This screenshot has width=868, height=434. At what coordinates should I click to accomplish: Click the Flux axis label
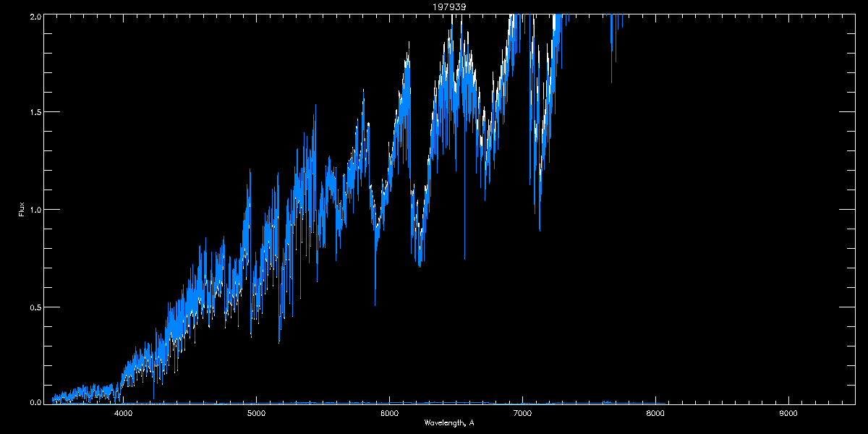point(22,208)
